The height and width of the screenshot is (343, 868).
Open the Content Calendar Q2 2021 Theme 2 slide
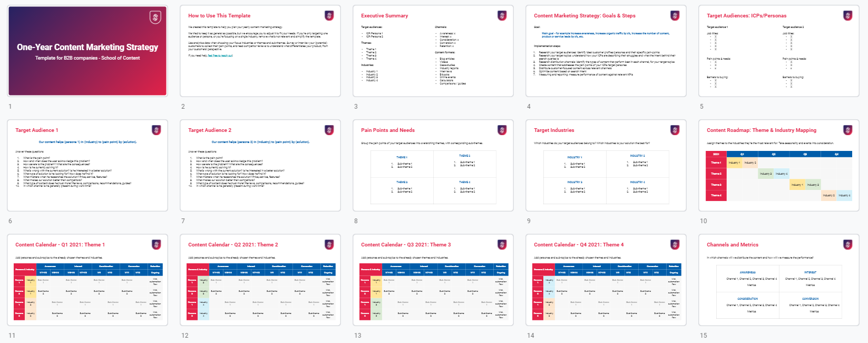[260, 280]
